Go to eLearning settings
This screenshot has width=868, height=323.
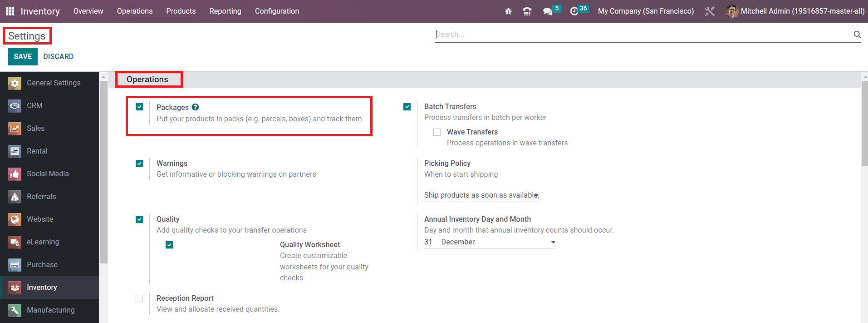49,242
